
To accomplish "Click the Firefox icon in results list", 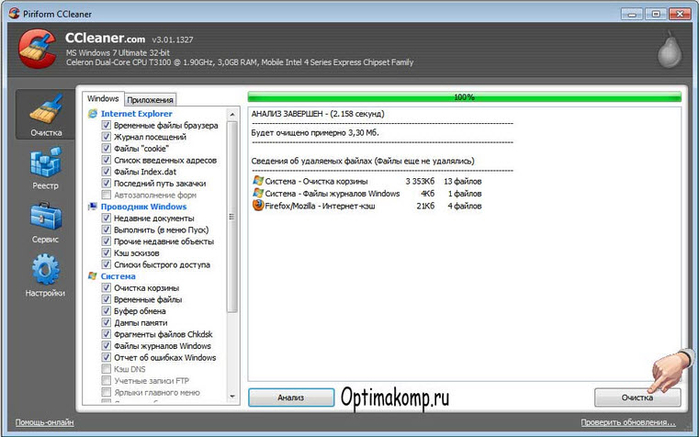I will (x=258, y=206).
